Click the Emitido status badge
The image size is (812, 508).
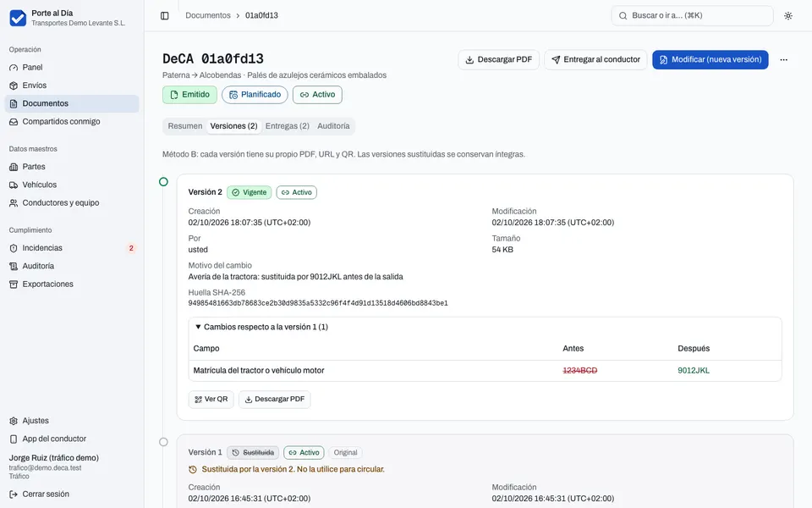coord(189,95)
